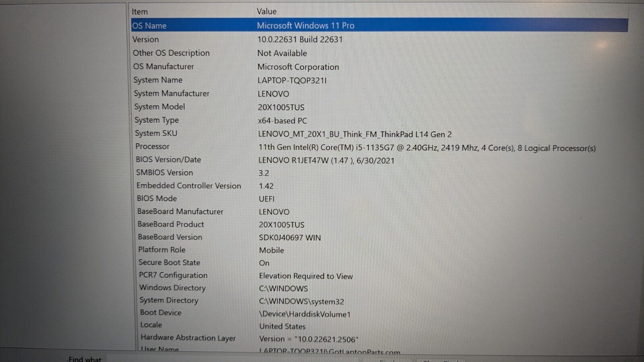Screen dimensions: 644x362
Task: Select the Locale row
Action: (x=151, y=325)
